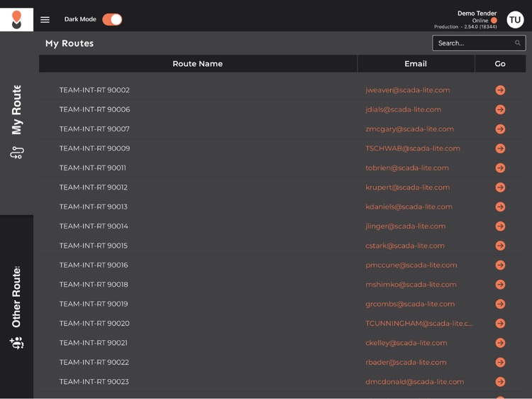Go to route TEAM-INT-RT 90016

point(500,265)
